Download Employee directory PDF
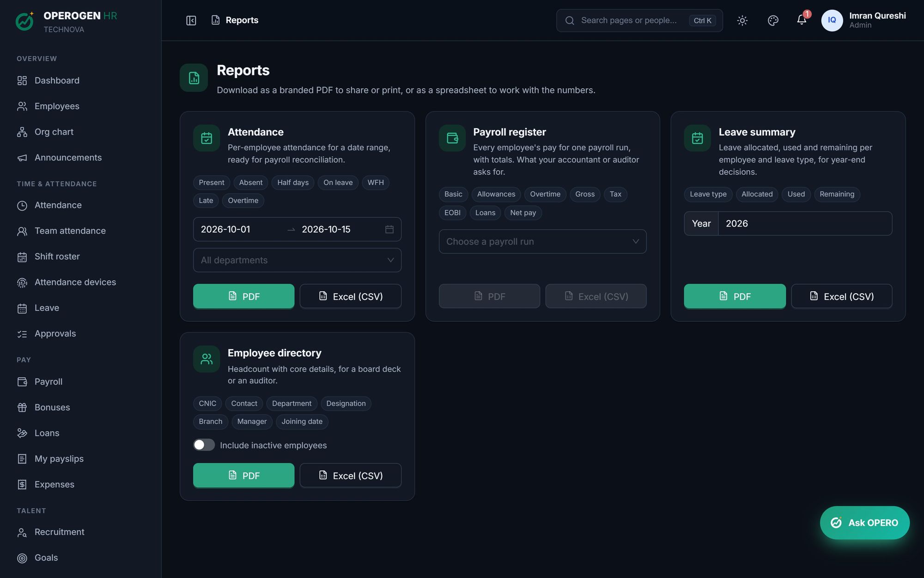This screenshot has height=578, width=924. (x=243, y=475)
